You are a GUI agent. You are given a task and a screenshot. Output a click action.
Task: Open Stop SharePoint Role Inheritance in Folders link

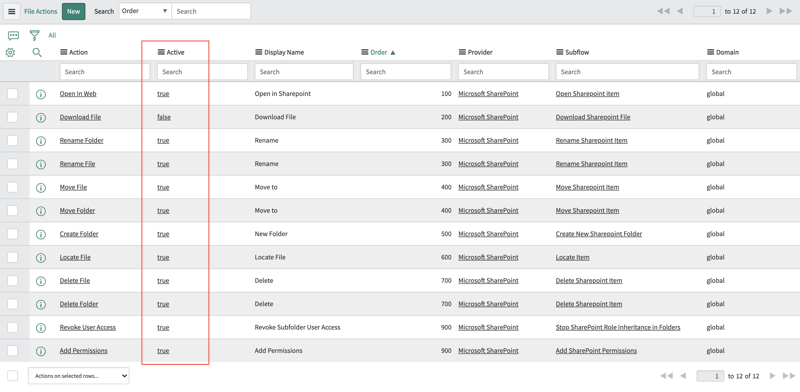point(618,327)
